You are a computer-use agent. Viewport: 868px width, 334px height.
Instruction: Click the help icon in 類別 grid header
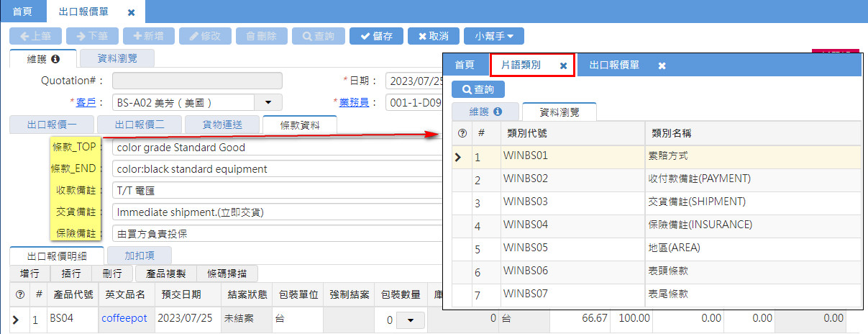coord(462,133)
